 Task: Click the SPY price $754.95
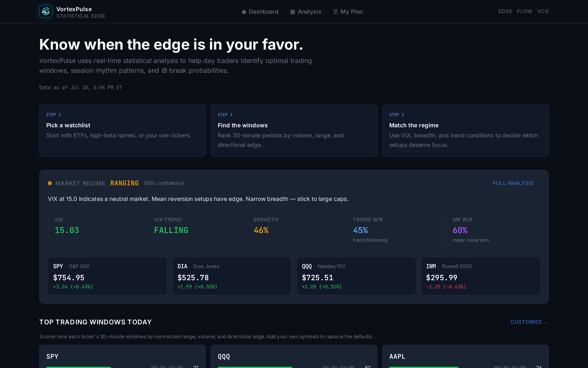pyautogui.click(x=69, y=278)
